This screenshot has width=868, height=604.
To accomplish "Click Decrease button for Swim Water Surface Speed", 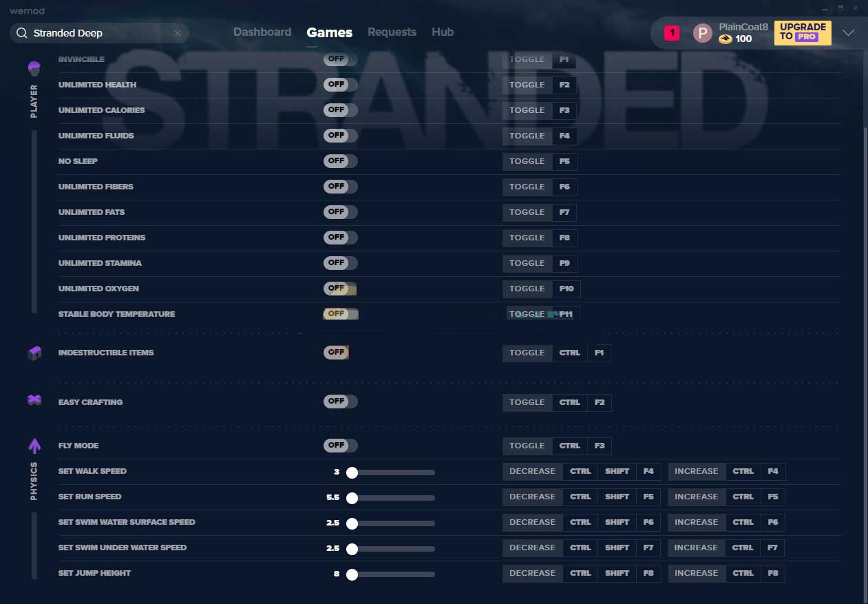I will [532, 522].
